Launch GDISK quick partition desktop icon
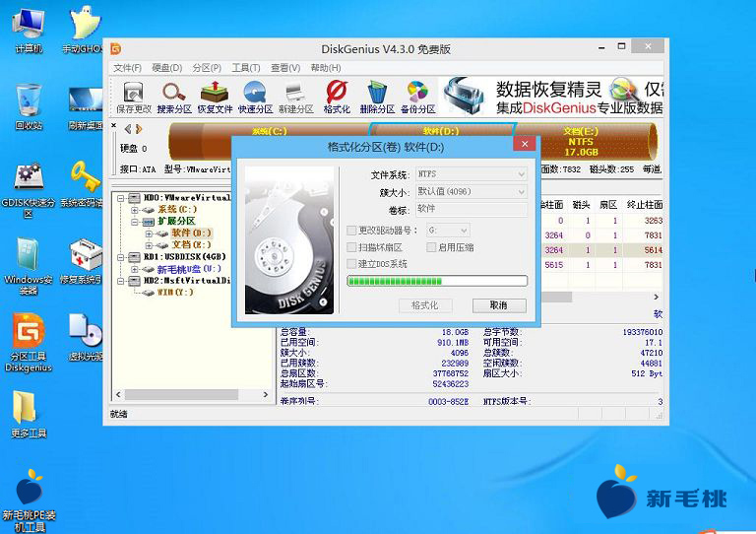 coord(29,189)
